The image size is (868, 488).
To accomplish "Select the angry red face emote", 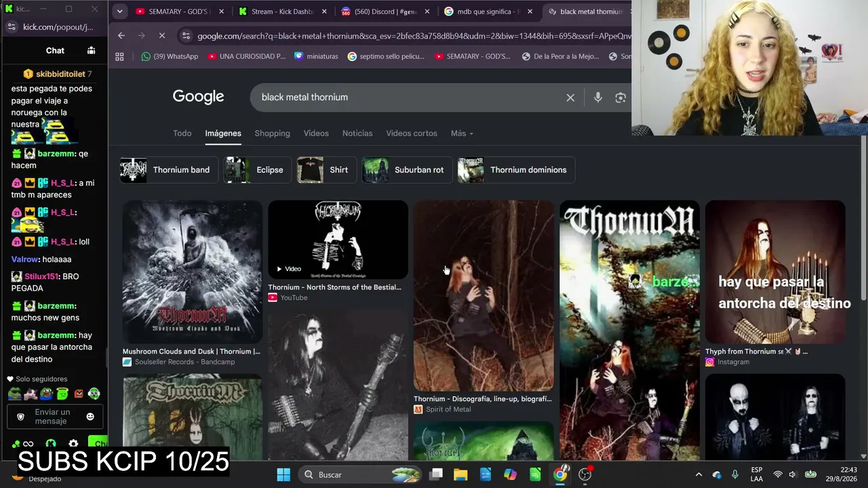I will tap(79, 393).
